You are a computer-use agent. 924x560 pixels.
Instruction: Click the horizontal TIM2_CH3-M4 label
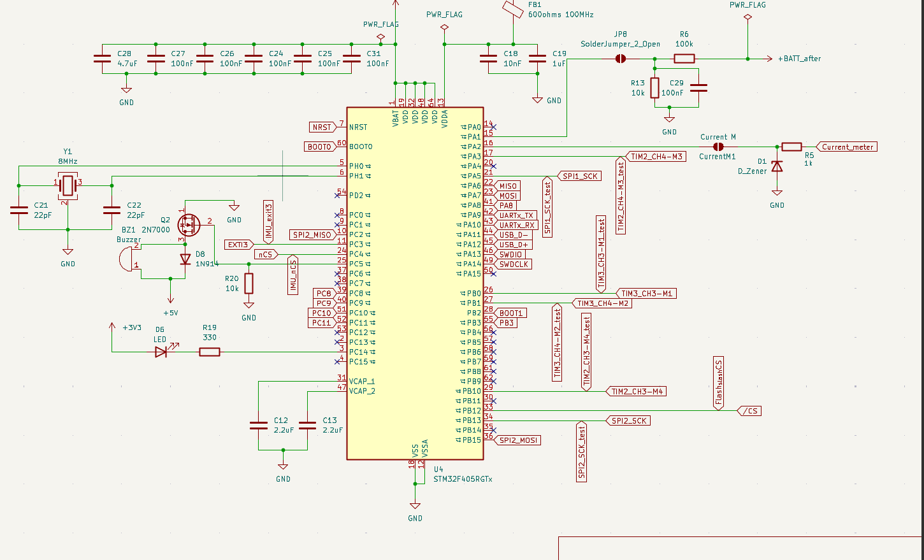click(x=636, y=391)
